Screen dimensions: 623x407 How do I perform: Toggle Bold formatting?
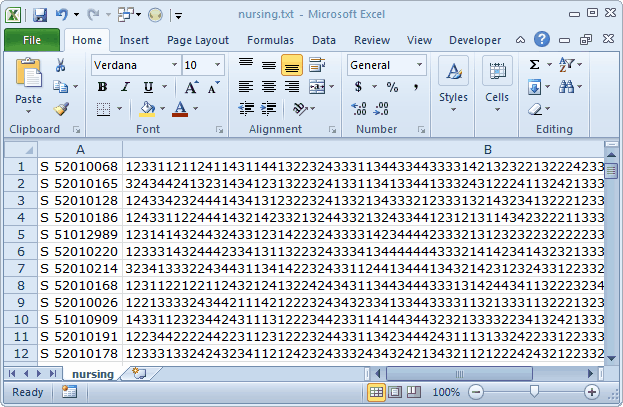pos(102,87)
